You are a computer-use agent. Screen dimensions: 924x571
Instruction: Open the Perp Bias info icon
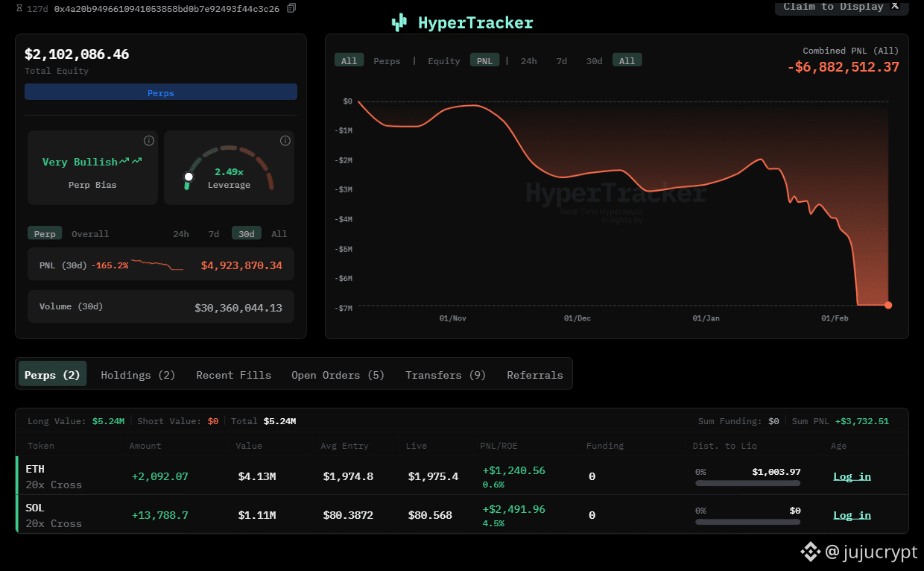point(148,141)
